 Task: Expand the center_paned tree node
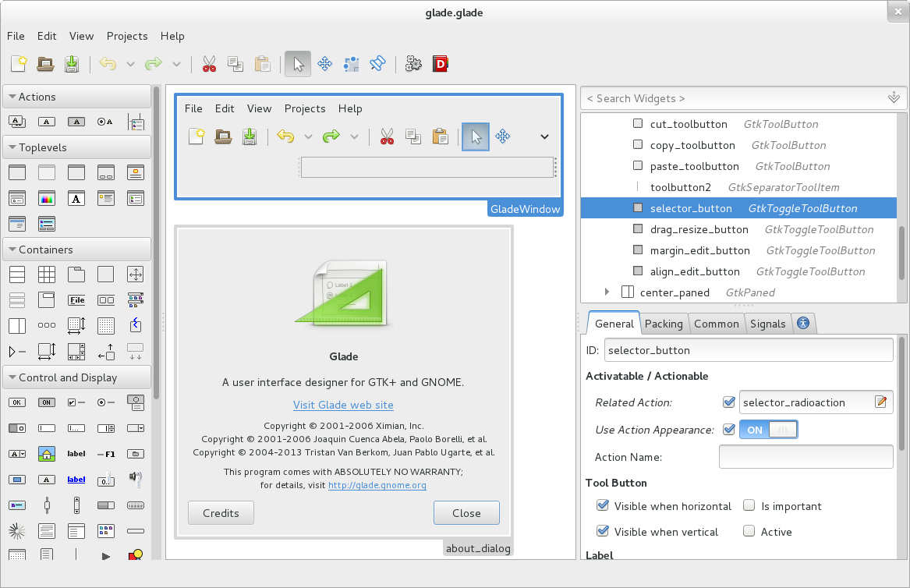pyautogui.click(x=607, y=292)
